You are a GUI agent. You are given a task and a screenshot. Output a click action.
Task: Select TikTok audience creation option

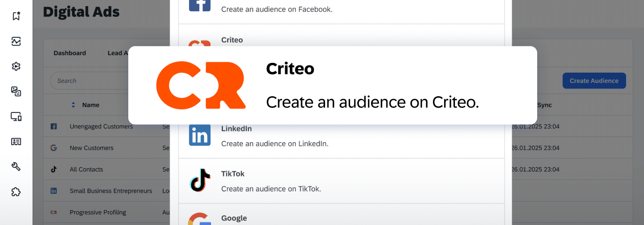click(345, 181)
